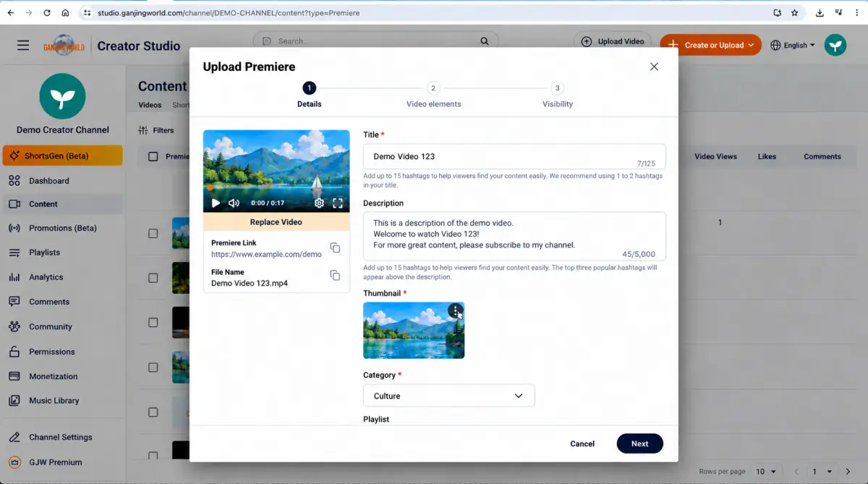Expand the Create or Upload menu
This screenshot has height=484, width=868.
711,45
